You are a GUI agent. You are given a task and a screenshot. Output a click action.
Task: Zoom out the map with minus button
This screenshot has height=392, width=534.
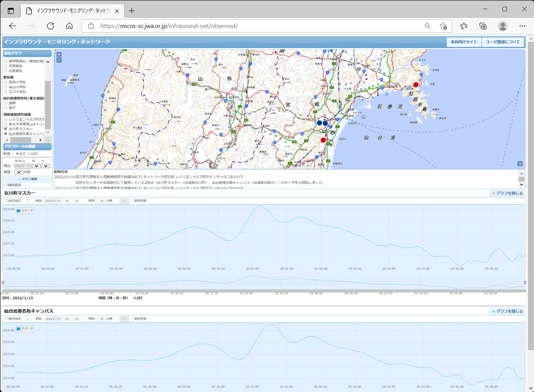tap(59, 60)
